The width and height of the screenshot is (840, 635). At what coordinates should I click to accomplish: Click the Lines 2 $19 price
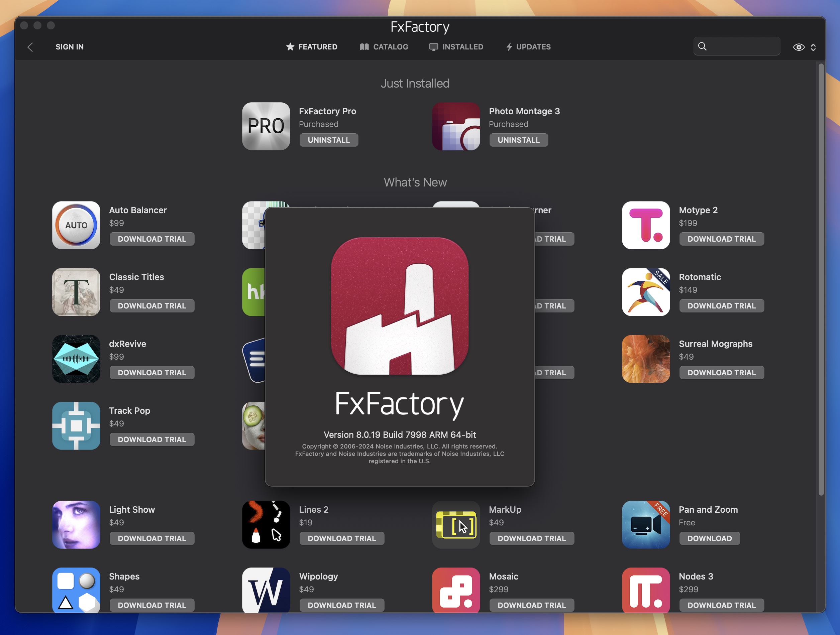pos(306,523)
